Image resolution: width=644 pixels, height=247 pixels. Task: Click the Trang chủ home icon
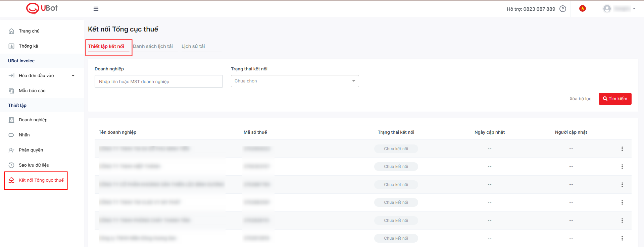pos(11,31)
